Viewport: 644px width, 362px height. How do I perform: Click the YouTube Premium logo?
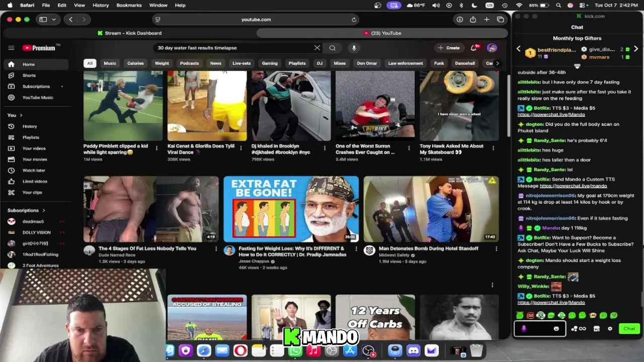41,48
